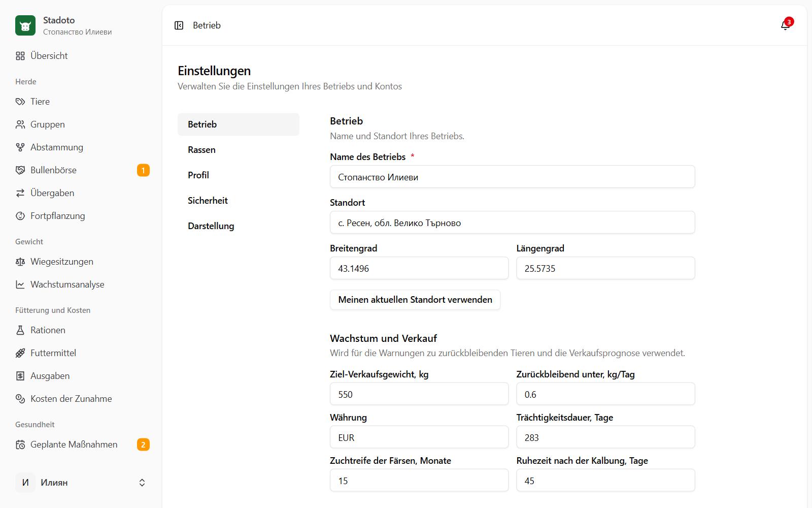Click the Zuchtreife der Färsen field
812x508 pixels.
419,481
